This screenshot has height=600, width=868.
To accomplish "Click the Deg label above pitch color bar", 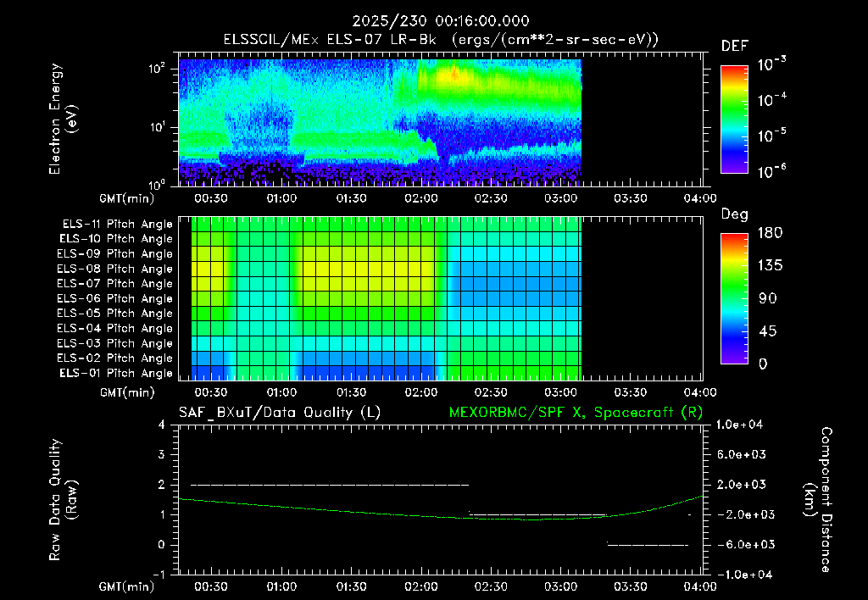I will click(735, 214).
